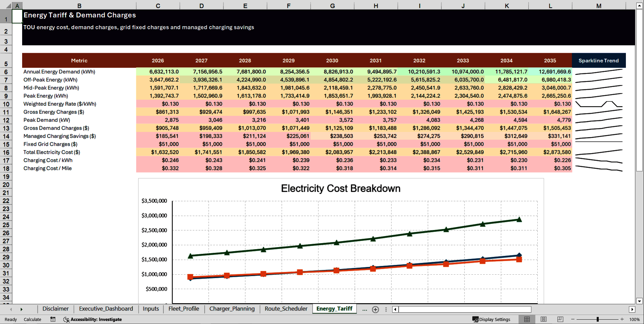This screenshot has height=324, width=644.
Task: Select the Electricity Cost Breakdown chart title
Action: (340, 188)
